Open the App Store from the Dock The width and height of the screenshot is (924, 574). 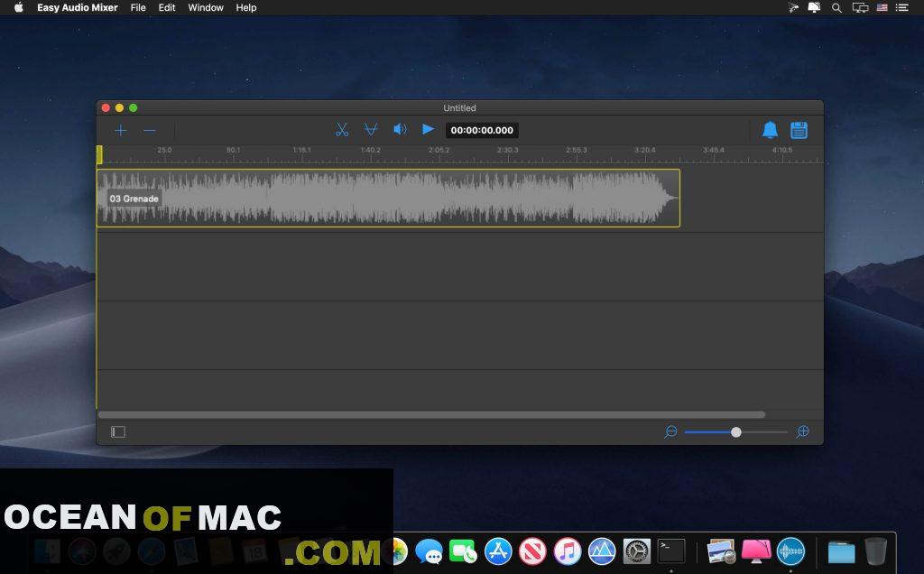pos(498,552)
